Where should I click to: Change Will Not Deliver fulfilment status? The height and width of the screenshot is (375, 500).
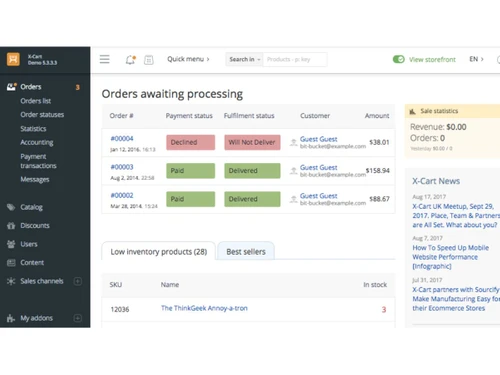tap(252, 142)
